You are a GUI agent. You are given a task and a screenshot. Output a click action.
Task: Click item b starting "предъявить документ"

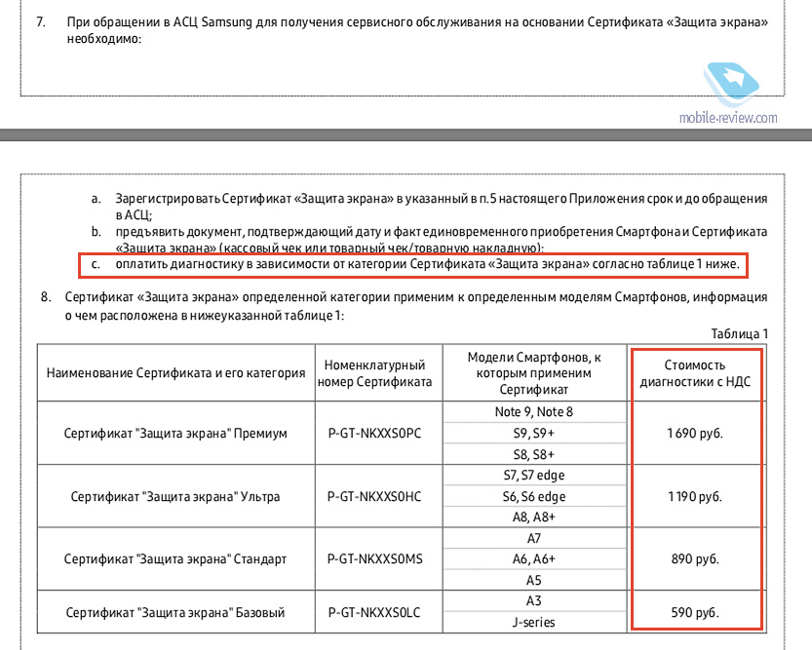click(441, 239)
